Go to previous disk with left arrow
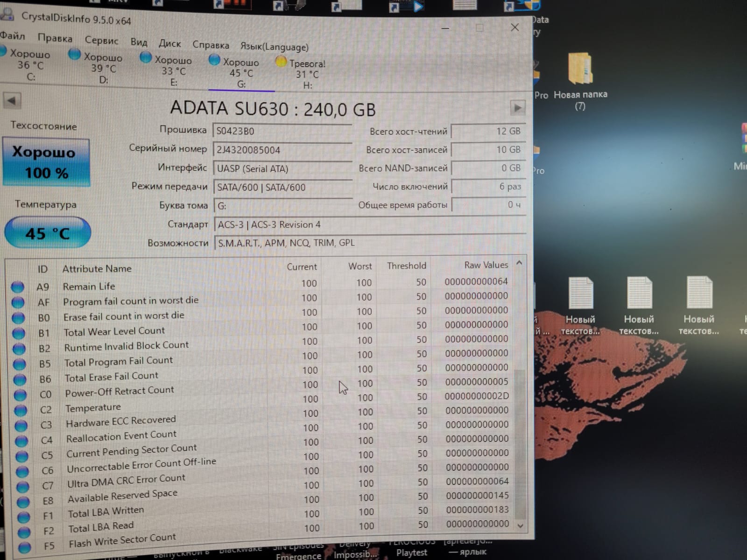The image size is (747, 560). (12, 100)
